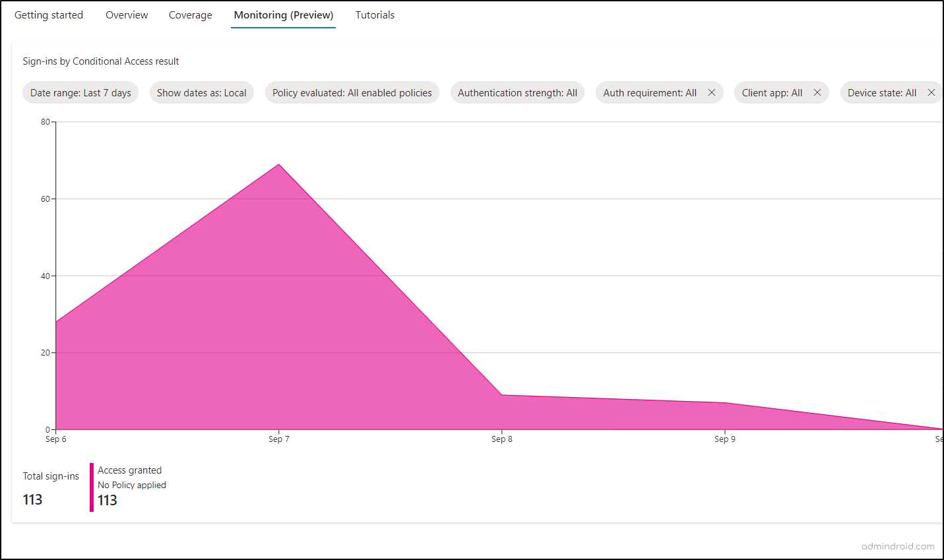Click the Sep 8 point on the chart
Image resolution: width=944 pixels, height=560 pixels.
point(502,394)
